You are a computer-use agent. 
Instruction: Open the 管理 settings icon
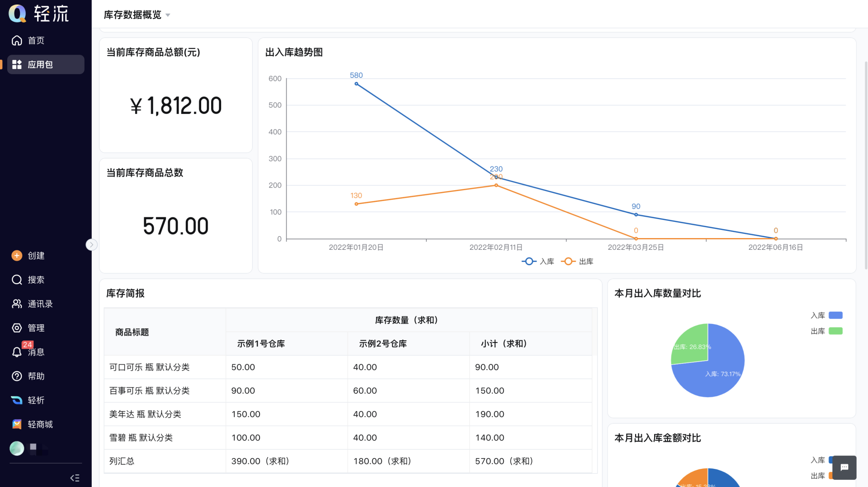pos(17,328)
